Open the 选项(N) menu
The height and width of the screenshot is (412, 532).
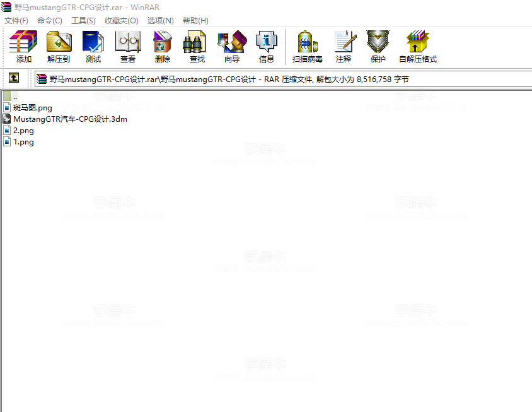(161, 21)
